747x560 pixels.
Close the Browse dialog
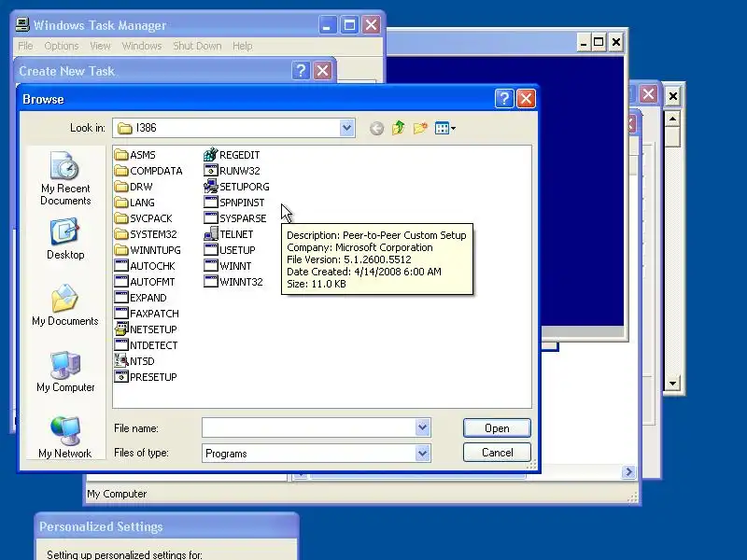pyautogui.click(x=526, y=99)
